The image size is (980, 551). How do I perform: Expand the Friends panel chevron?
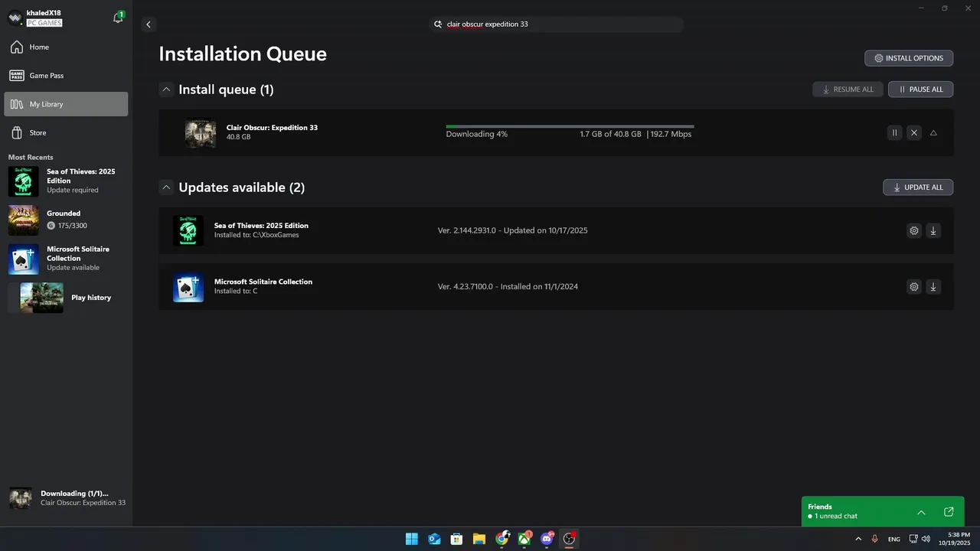tap(921, 512)
